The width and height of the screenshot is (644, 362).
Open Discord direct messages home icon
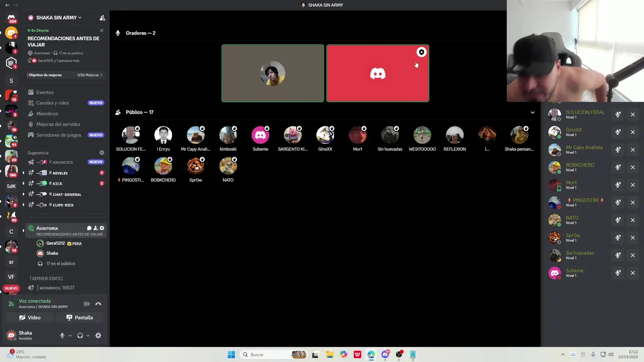coord(11,19)
